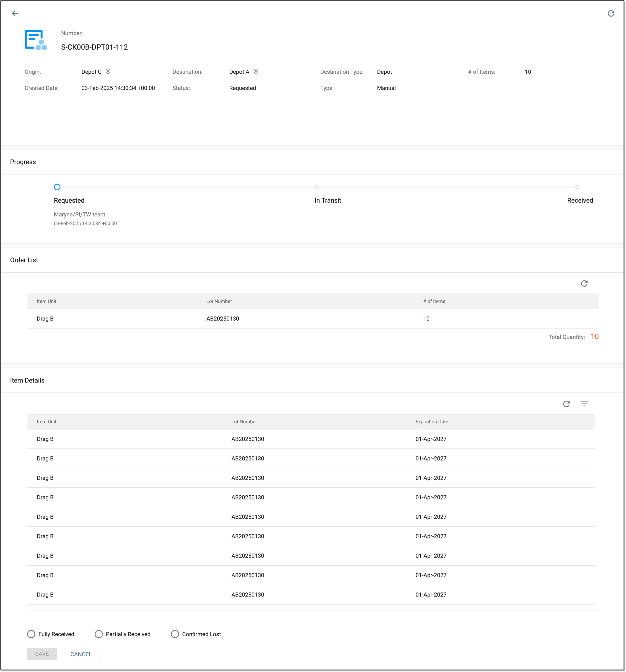Click the Total Quantity value 10
626x672 pixels.
click(x=595, y=337)
